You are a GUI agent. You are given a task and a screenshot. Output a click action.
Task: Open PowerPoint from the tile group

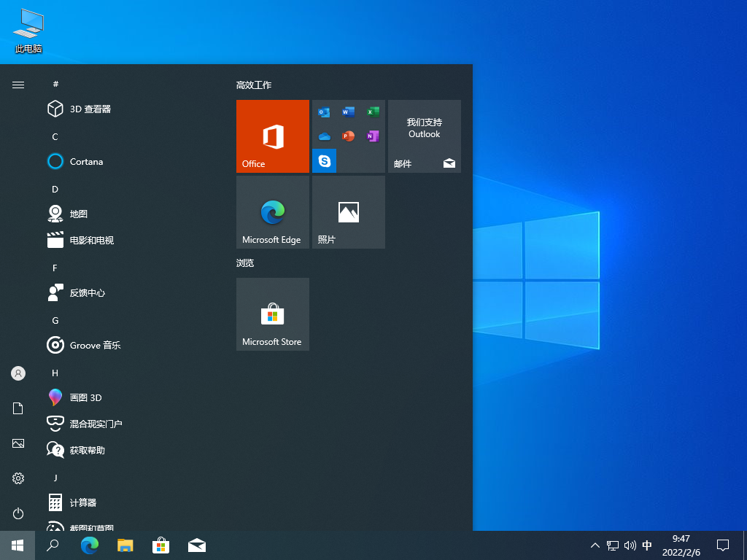click(x=349, y=136)
